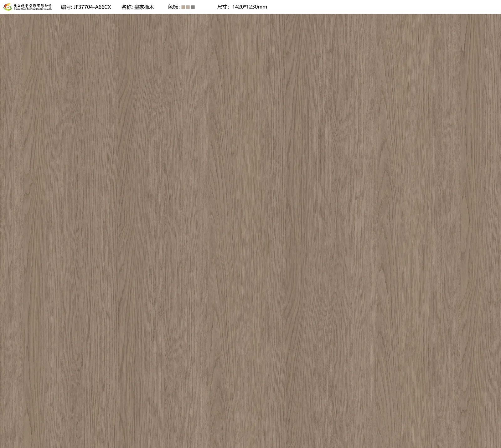Click the center of the oak wood grain sample
This screenshot has width=501, height=448.
pos(250,231)
